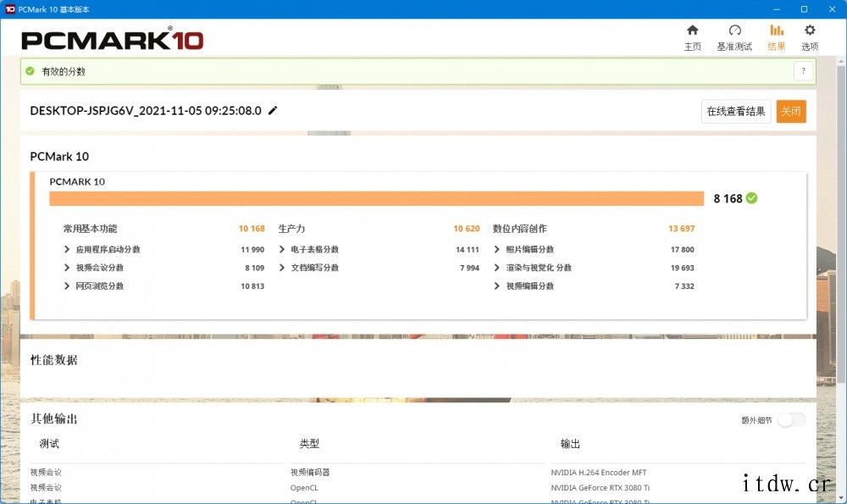Click the pencil icon to rename result

[273, 110]
